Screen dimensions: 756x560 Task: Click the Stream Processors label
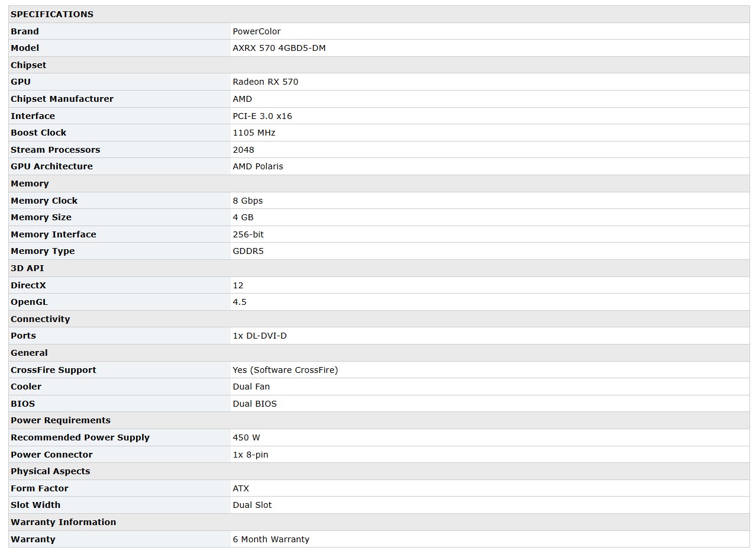[x=56, y=150]
